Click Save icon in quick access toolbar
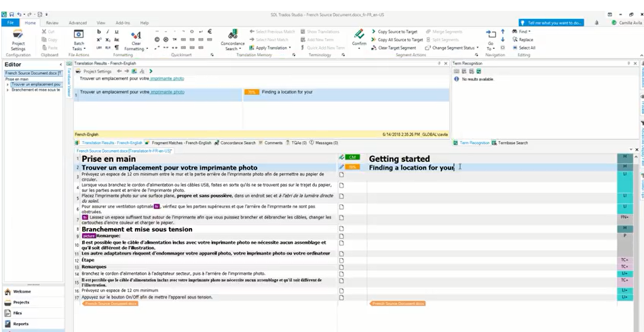This screenshot has width=644, height=332. click(x=12, y=14)
